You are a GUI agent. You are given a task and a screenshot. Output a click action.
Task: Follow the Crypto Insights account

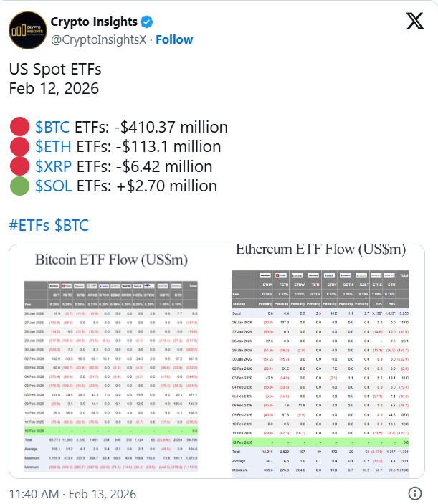tap(174, 38)
